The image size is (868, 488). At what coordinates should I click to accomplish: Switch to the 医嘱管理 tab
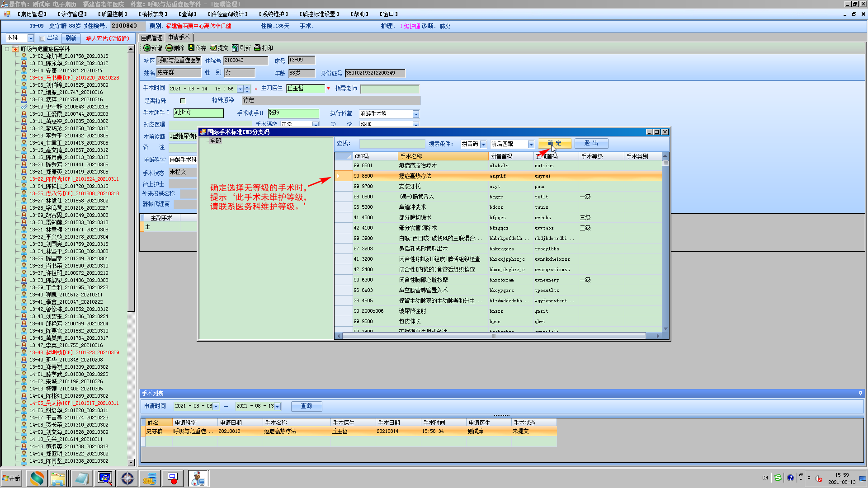(x=151, y=38)
